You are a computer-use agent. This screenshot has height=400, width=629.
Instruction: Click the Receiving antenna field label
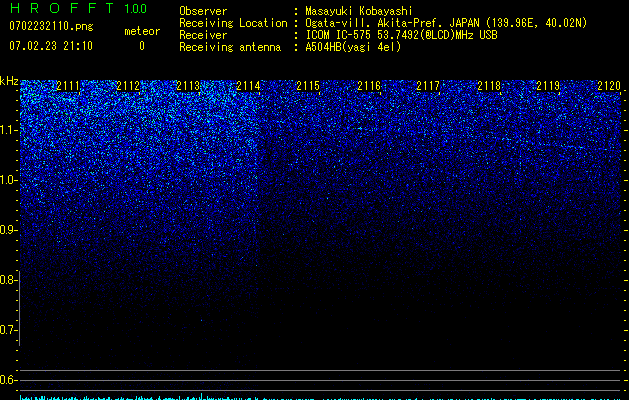click(230, 47)
